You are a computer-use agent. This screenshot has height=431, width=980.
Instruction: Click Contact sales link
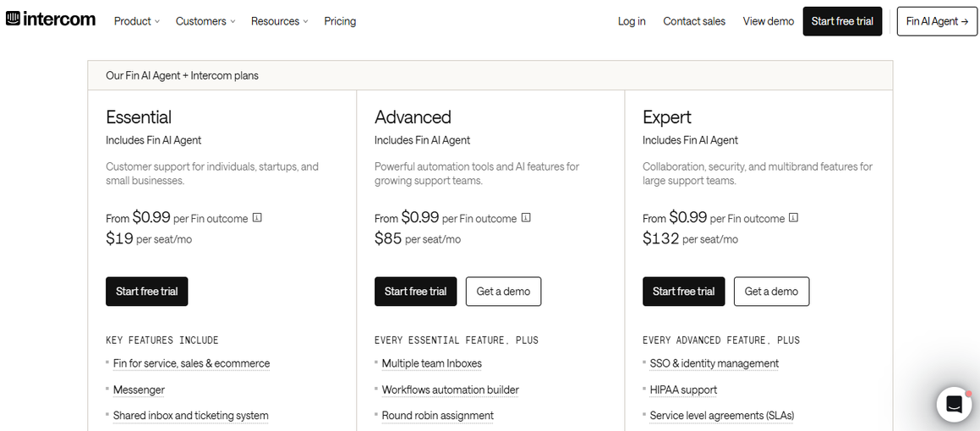(x=694, y=21)
